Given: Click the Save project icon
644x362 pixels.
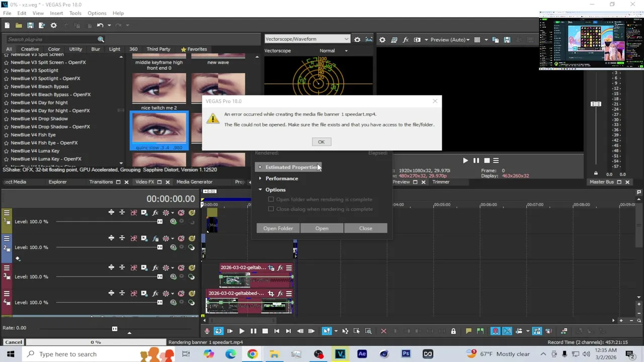Looking at the screenshot, I should coord(30,25).
